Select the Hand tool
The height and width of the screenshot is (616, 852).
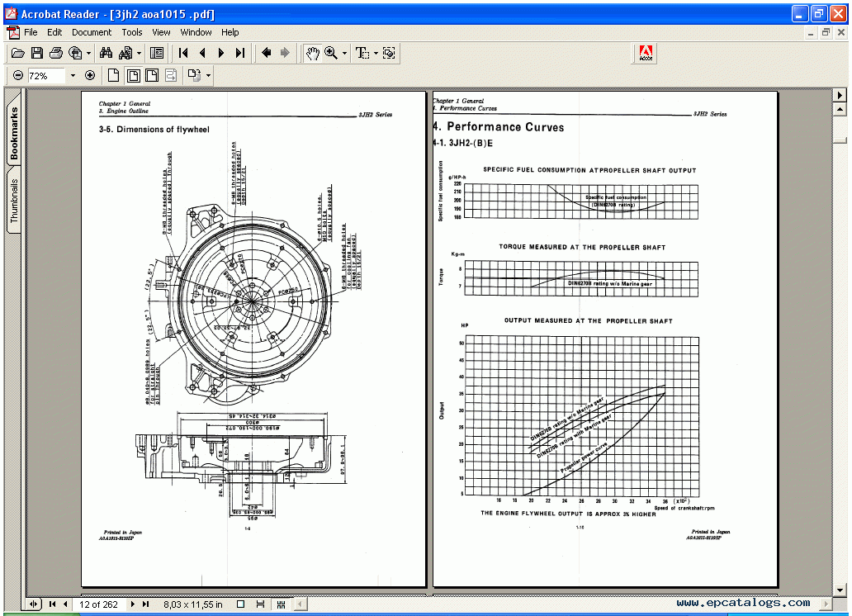[x=312, y=54]
